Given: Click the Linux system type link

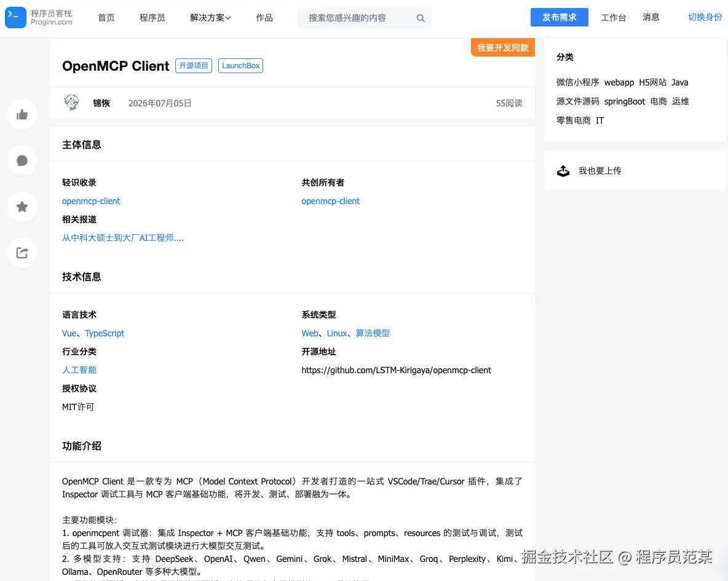Looking at the screenshot, I should (x=336, y=333).
